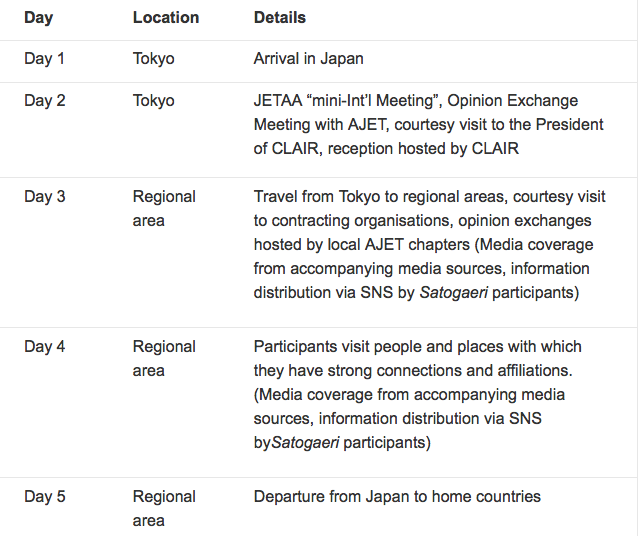Click Regional area in Day 4 row
This screenshot has width=638, height=536.
tap(164, 359)
